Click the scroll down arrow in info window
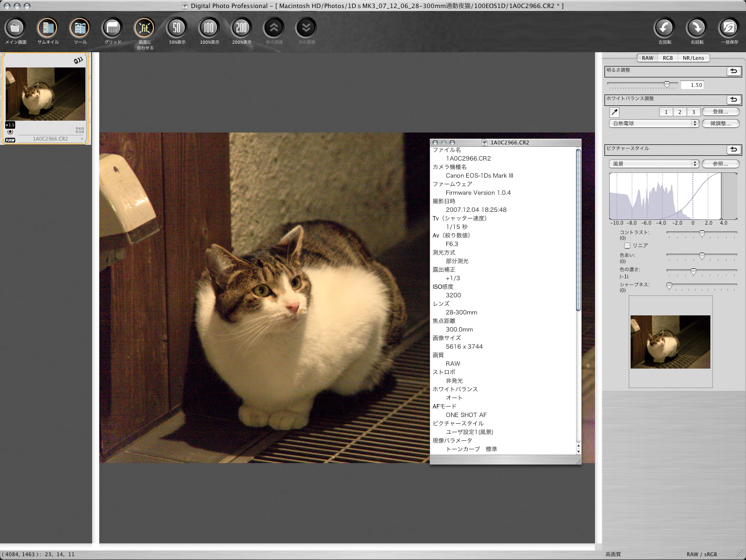Viewport: 746px width, 560px height. [x=578, y=452]
